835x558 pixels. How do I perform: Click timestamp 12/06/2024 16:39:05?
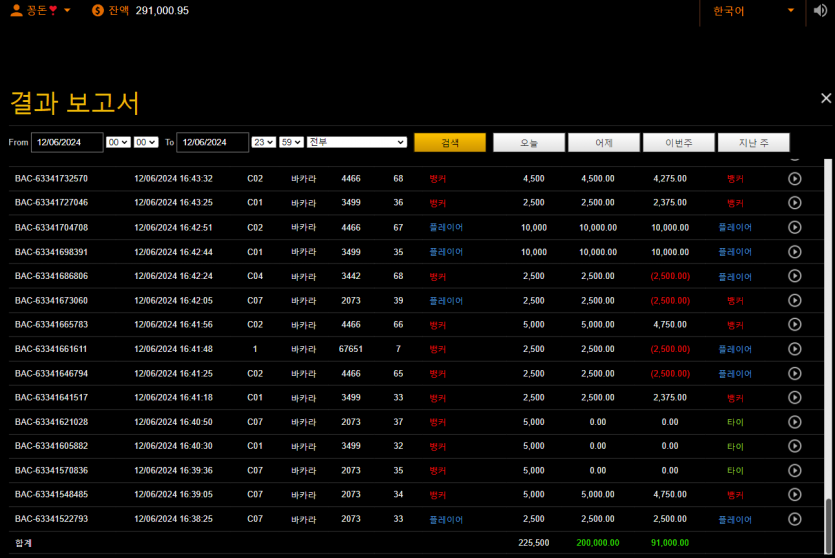[x=173, y=494]
